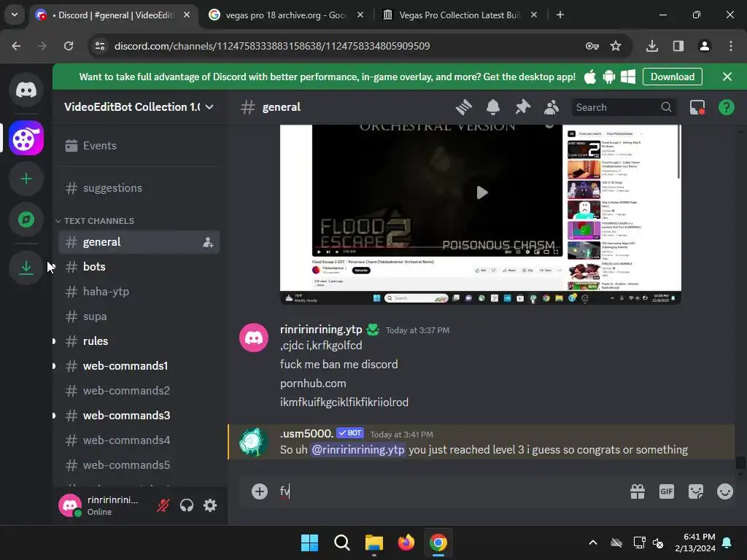Open User Settings gear icon
The image size is (747, 560).
(x=210, y=505)
